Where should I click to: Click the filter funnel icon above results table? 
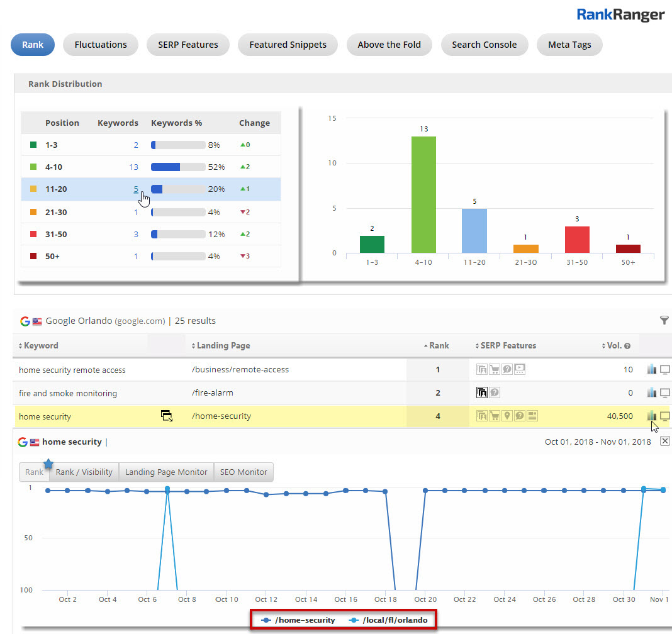pos(664,321)
